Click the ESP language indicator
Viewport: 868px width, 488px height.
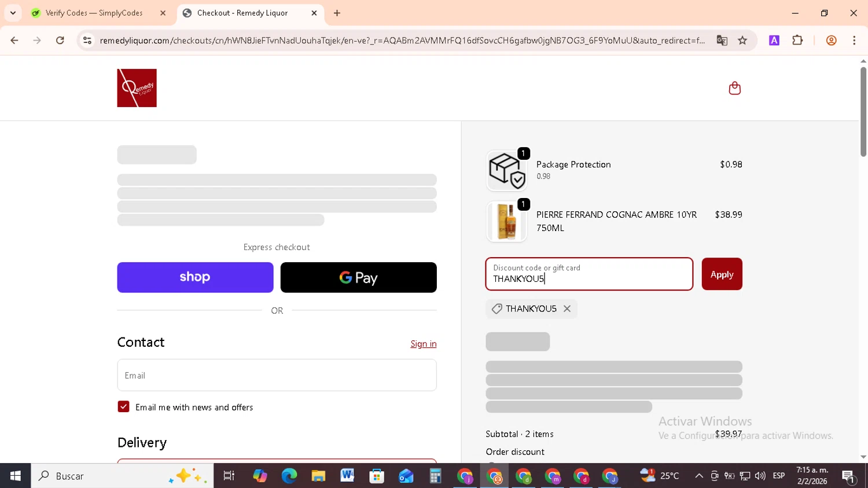[779, 476]
